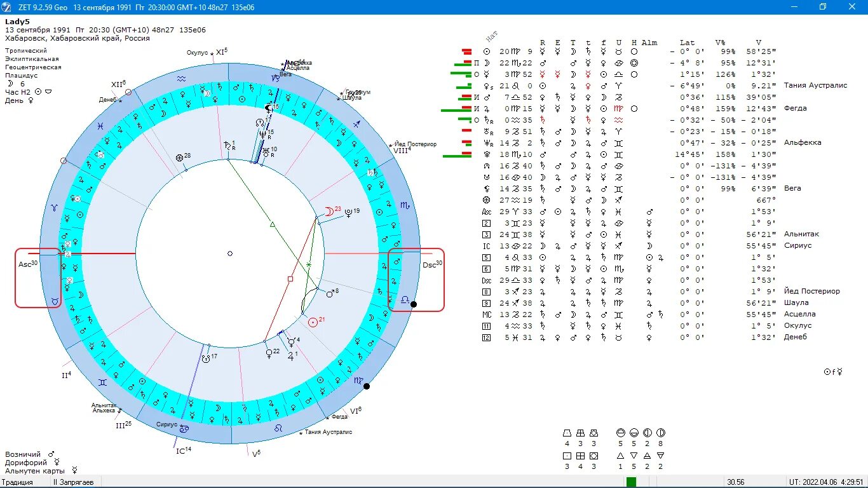Screen dimensions: 868x488
Task: Click the boxed house 8 icon in table
Action: click(487, 292)
